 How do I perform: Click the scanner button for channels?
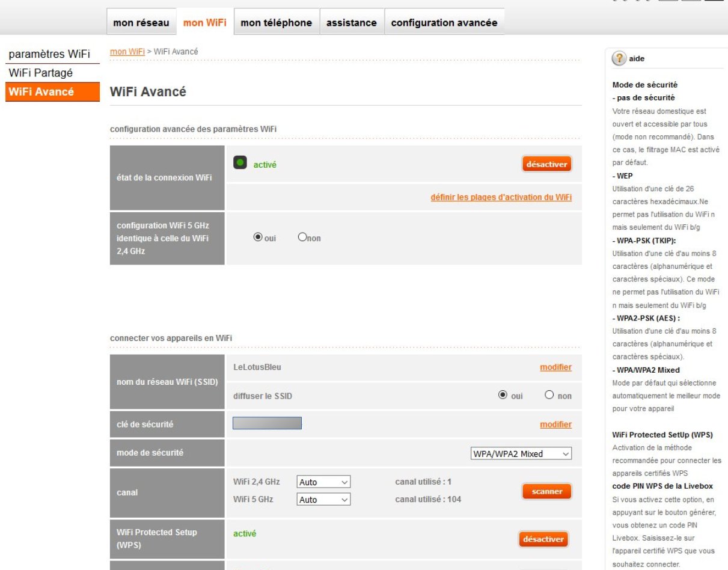click(546, 491)
